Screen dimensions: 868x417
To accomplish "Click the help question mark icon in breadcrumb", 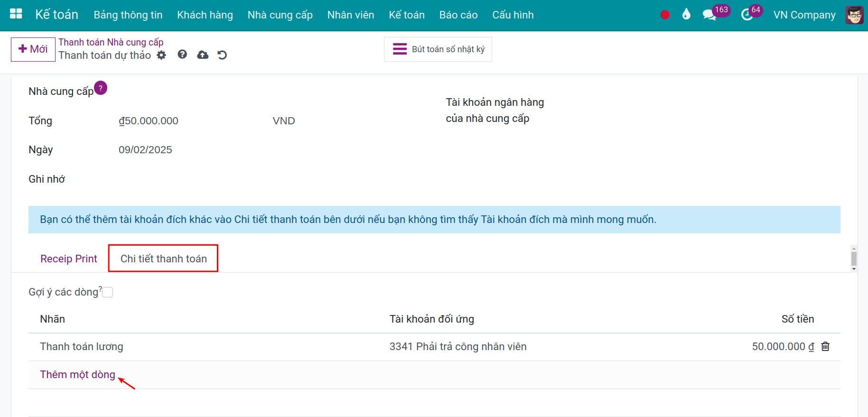I will [182, 55].
